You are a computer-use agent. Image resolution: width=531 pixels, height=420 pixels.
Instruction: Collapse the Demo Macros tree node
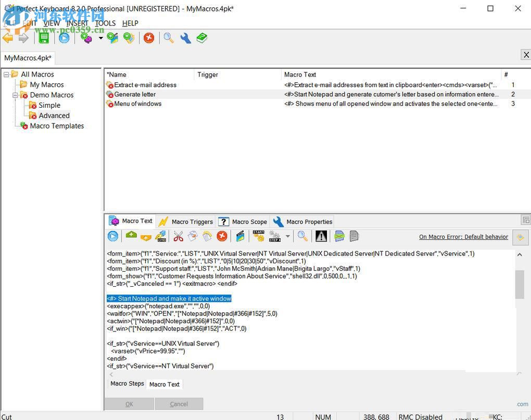(x=15, y=95)
